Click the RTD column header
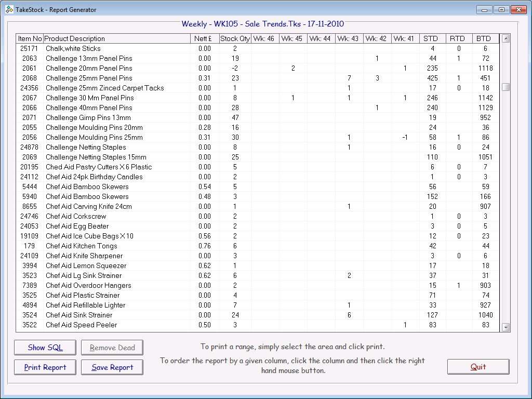The width and height of the screenshot is (532, 399). coord(459,38)
